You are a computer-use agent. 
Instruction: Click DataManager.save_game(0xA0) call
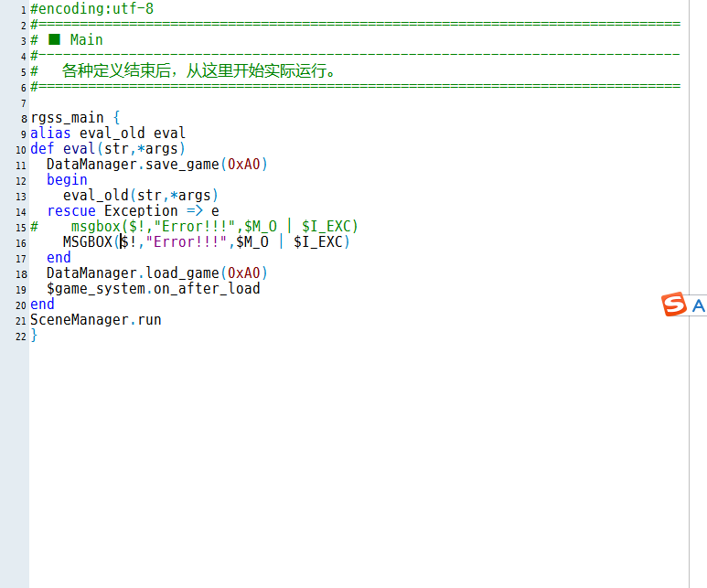(x=157, y=164)
